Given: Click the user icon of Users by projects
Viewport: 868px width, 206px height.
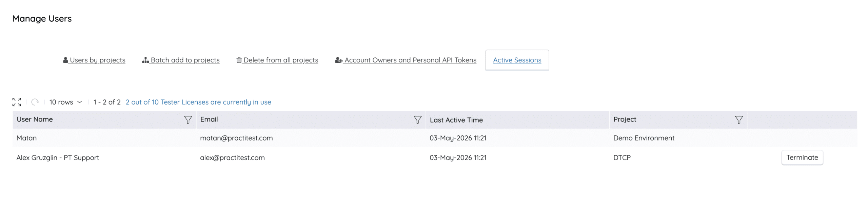Looking at the screenshot, I should click(x=65, y=60).
